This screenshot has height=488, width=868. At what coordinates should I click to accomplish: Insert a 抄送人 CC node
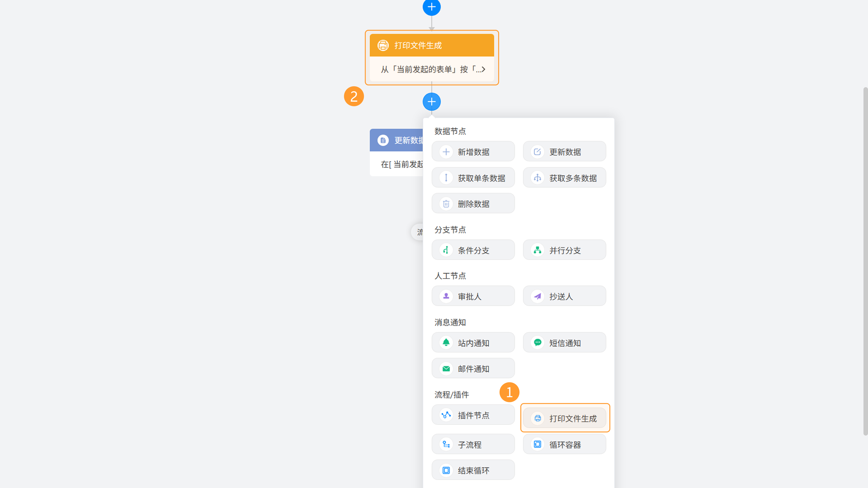click(564, 296)
